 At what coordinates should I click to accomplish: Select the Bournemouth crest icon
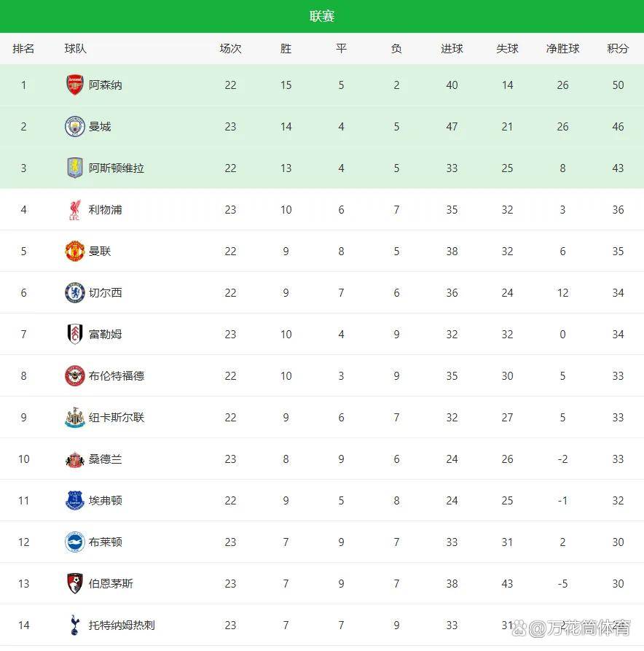pos(75,584)
